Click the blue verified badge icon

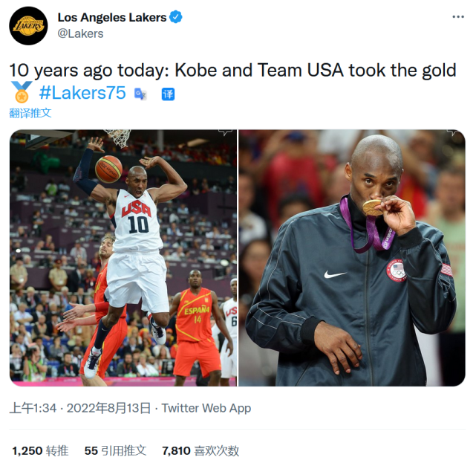tap(175, 16)
